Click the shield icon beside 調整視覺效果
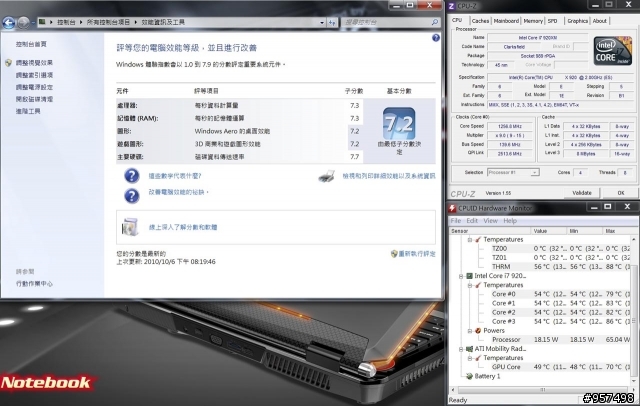 [x=8, y=63]
